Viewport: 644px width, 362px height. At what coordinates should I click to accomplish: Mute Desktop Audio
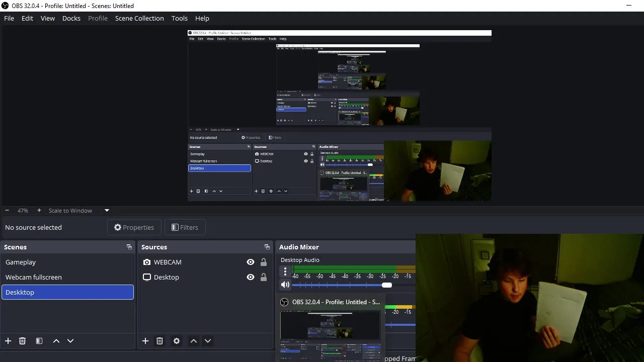285,285
